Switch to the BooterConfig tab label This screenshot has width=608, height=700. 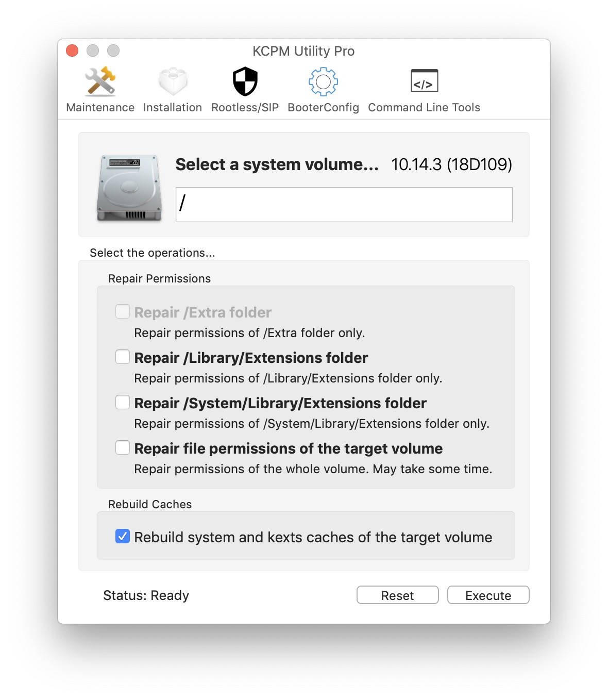(x=323, y=107)
